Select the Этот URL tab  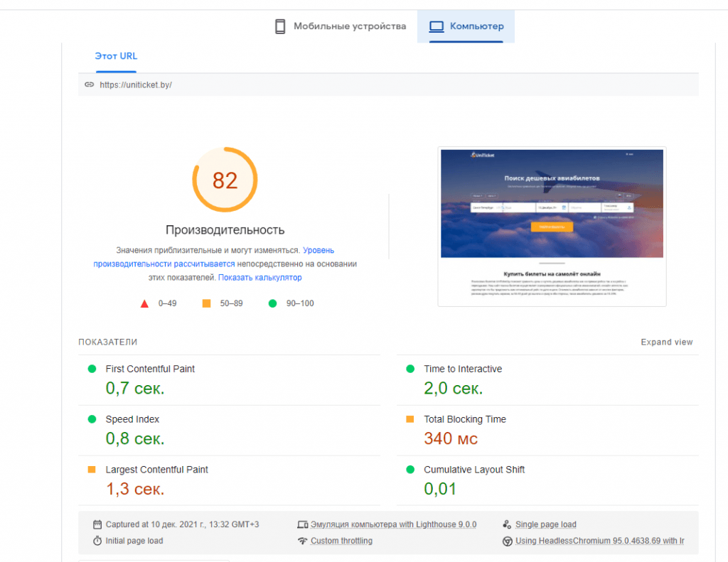(116, 56)
